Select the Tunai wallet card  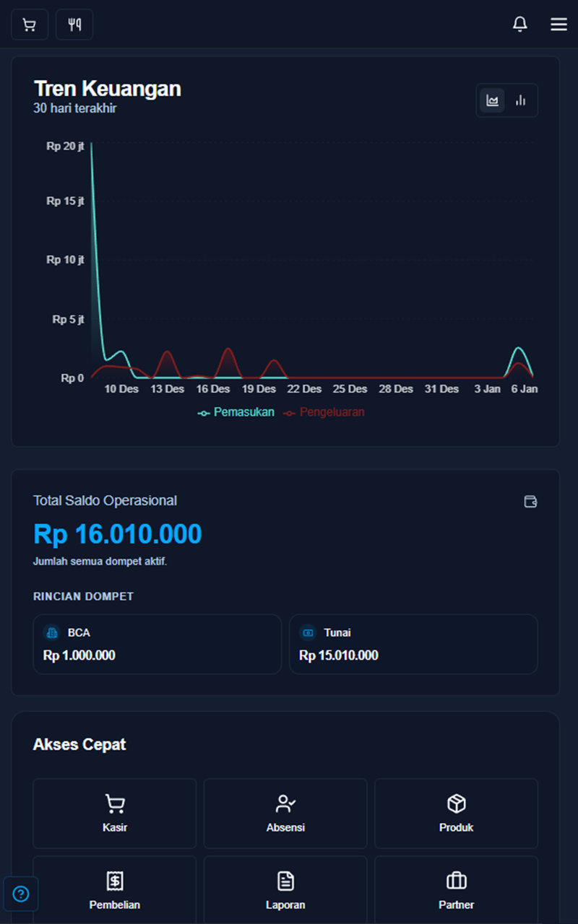coord(413,644)
